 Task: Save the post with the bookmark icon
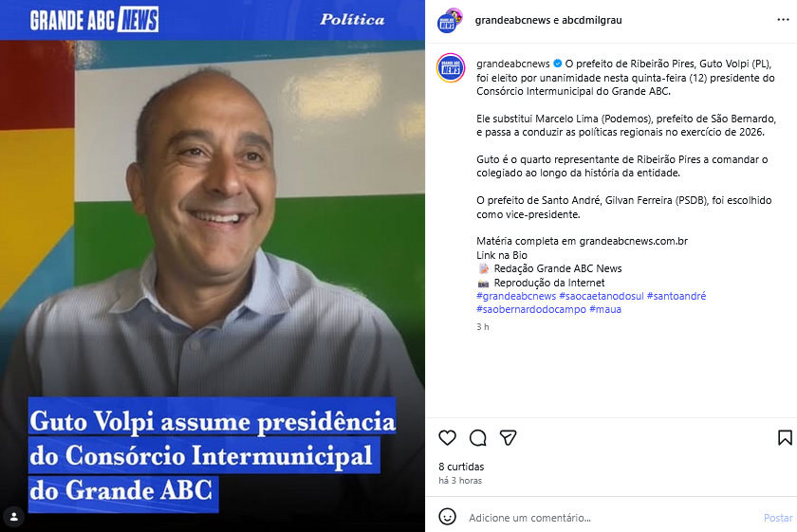pos(785,437)
